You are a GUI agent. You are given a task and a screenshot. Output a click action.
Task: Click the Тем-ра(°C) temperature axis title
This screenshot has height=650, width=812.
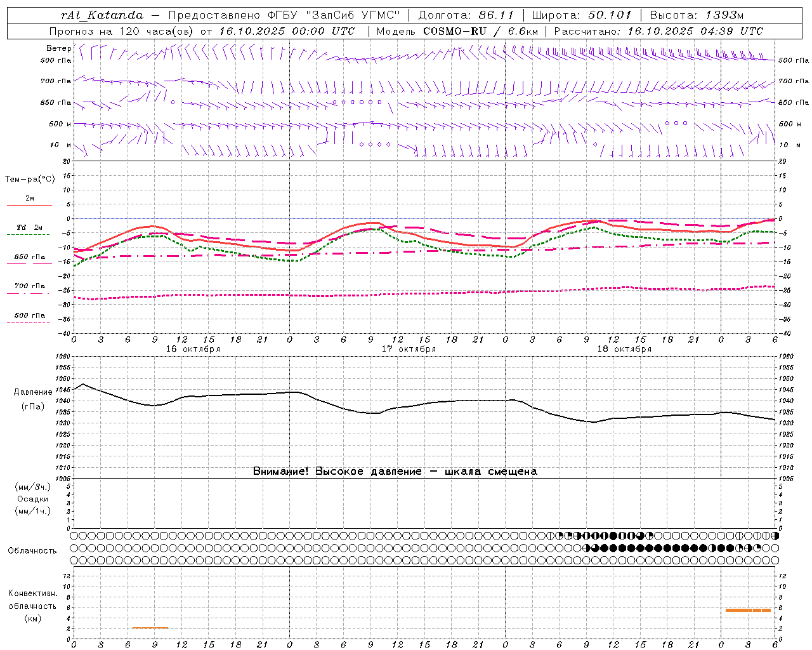click(30, 180)
